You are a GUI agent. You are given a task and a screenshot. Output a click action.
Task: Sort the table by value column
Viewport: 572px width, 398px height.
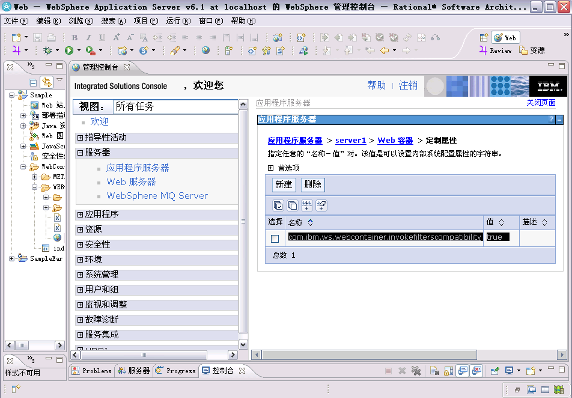point(501,222)
